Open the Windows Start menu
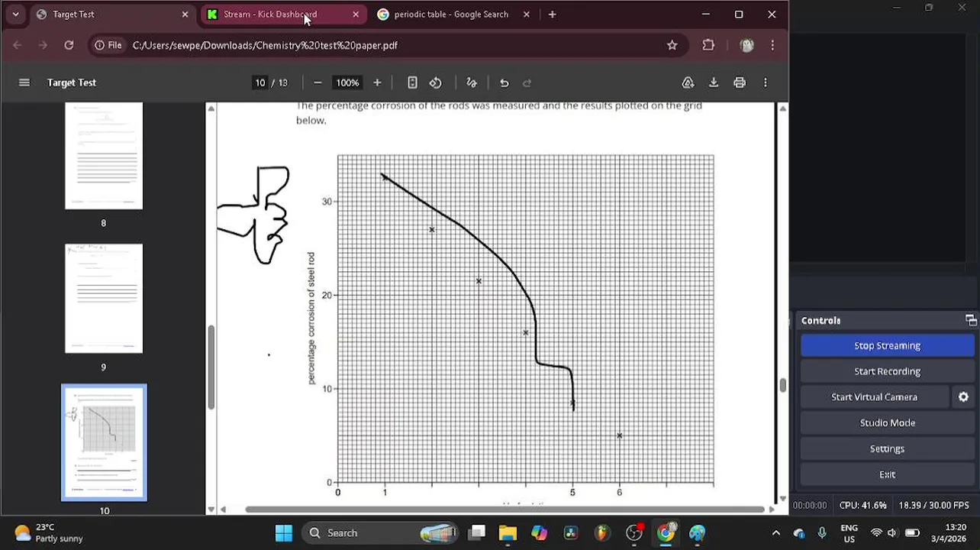This screenshot has width=980, height=550. tap(284, 532)
